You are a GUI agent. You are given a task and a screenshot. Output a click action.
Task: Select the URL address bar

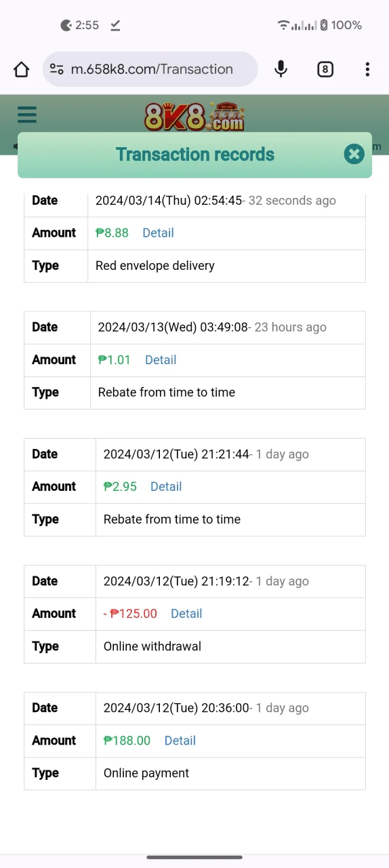pos(150,69)
